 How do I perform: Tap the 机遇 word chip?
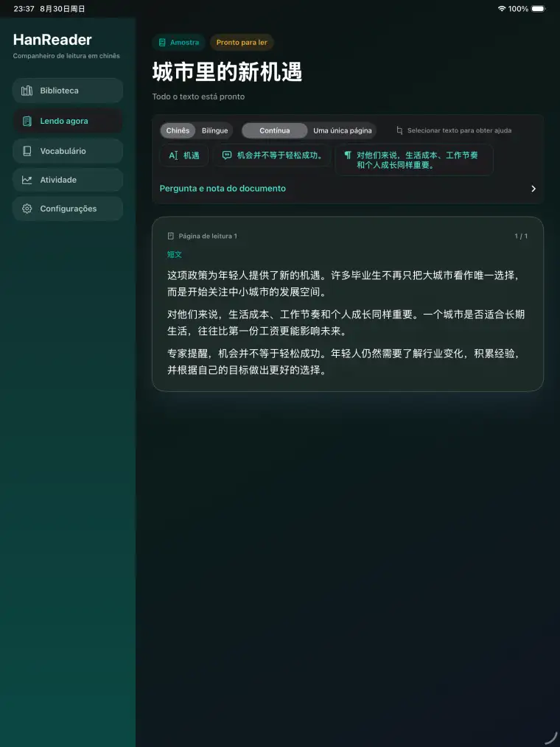184,155
